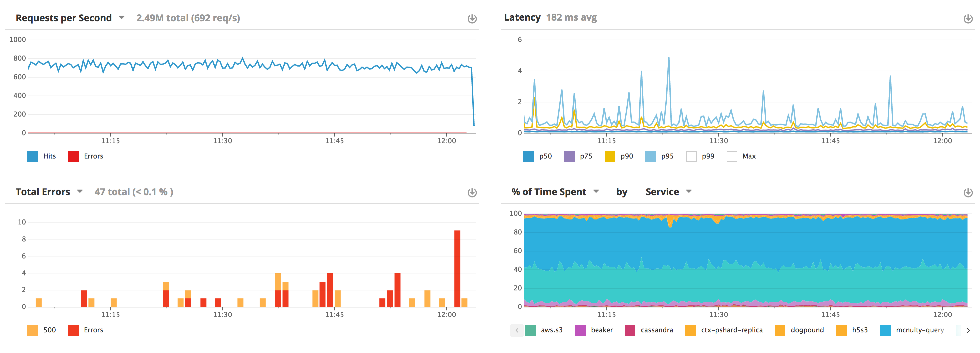Click the '2.49M total (692 req/s)' summary
The image size is (980, 353).
pos(188,18)
